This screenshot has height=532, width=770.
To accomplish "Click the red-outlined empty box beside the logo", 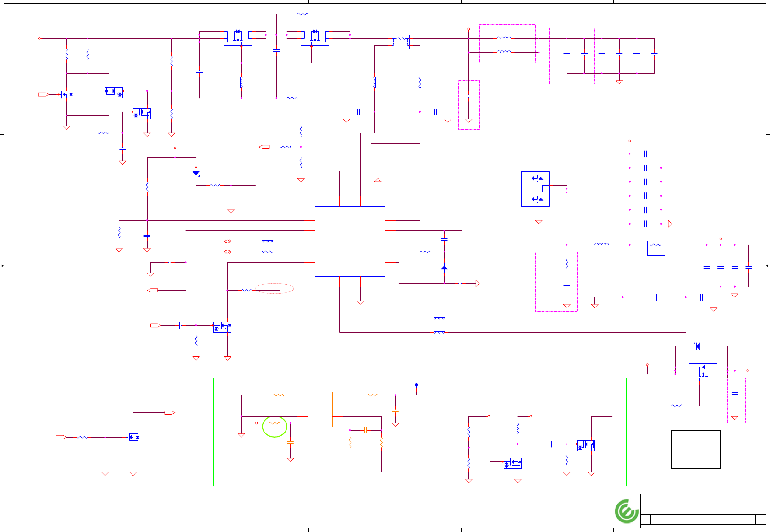I will coord(527,514).
